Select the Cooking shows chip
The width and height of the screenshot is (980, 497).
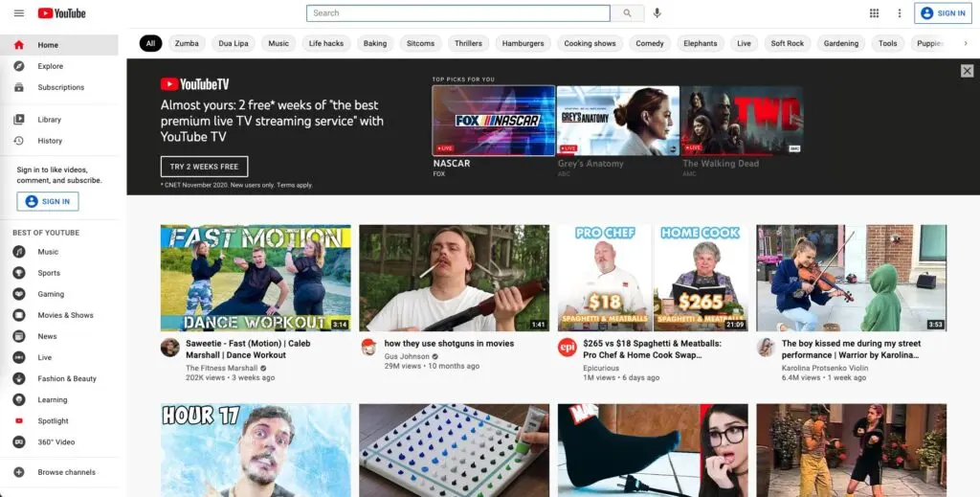coord(590,43)
